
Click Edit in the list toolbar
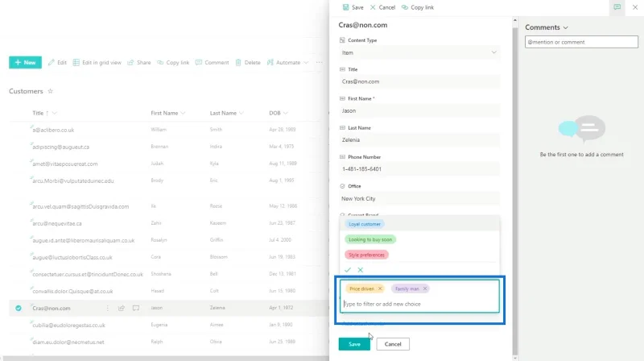[57, 63]
